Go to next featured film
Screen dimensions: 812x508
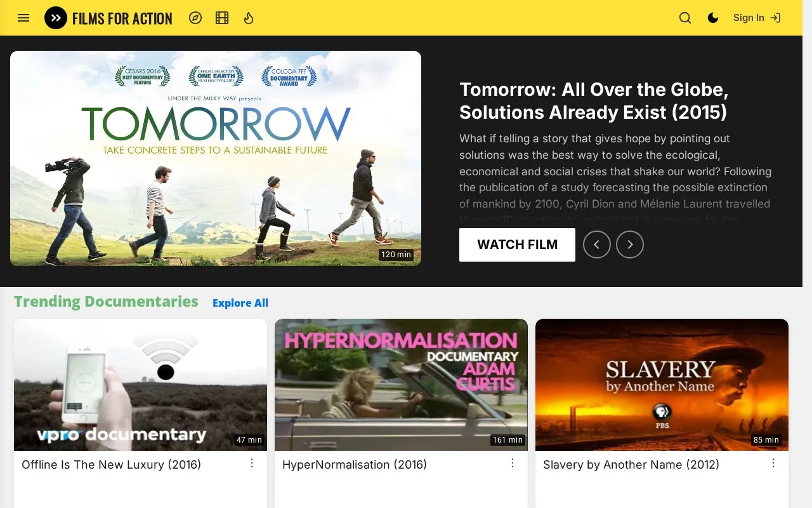pos(630,244)
